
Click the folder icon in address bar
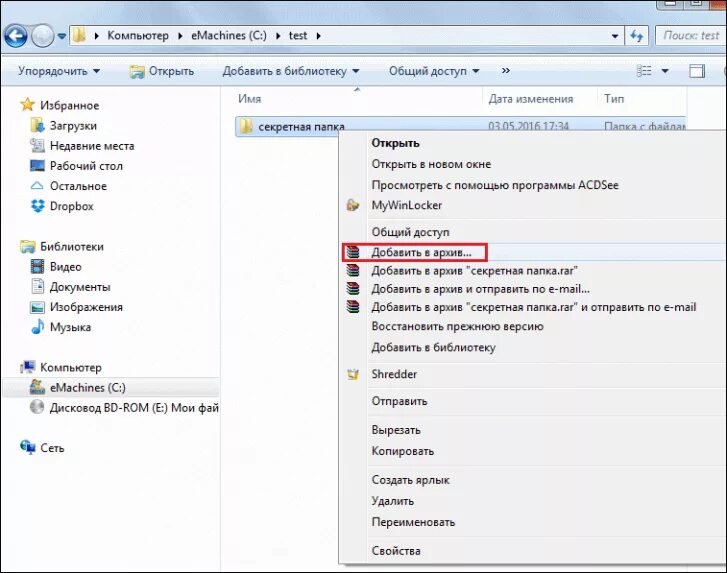coord(79,35)
